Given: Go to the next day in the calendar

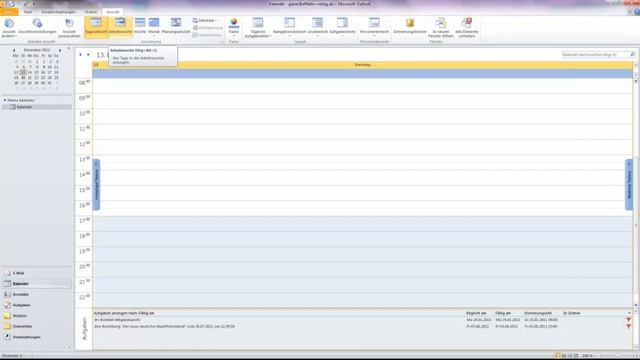Looking at the screenshot, I should click(x=88, y=54).
